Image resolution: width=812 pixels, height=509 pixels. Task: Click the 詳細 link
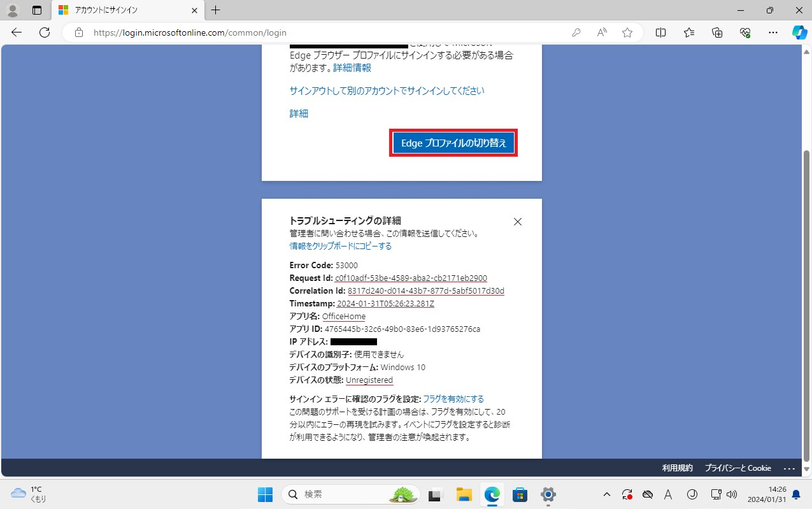point(299,113)
